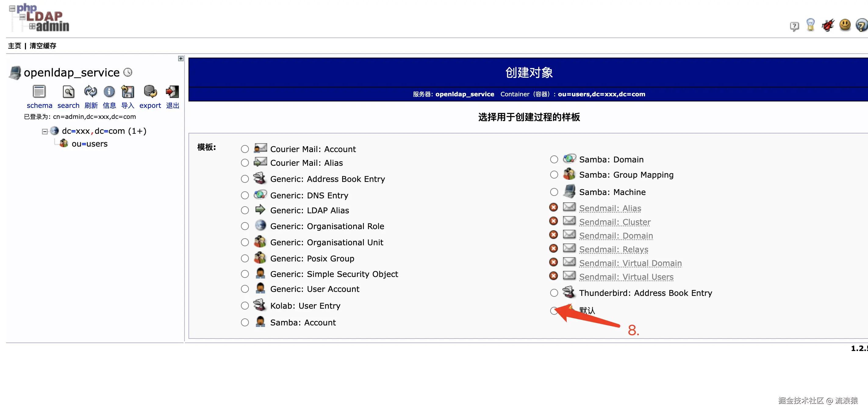The image size is (868, 415).
Task: Click the 导入 import icon
Action: (x=127, y=91)
